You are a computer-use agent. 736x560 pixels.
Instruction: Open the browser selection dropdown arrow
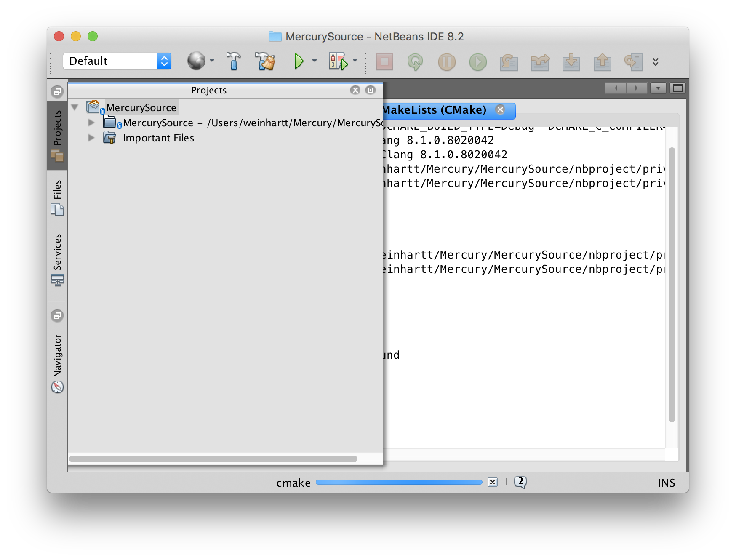point(212,61)
